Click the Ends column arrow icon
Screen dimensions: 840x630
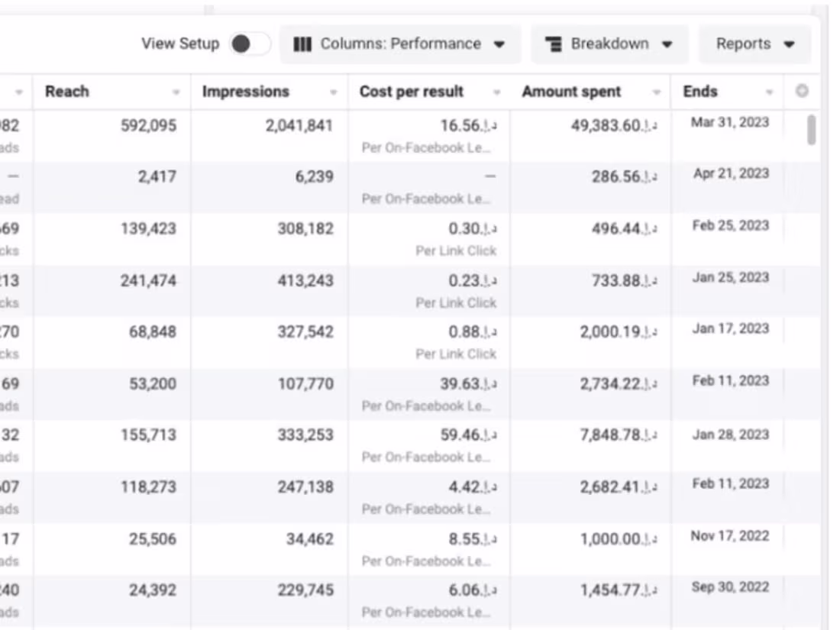(770, 92)
